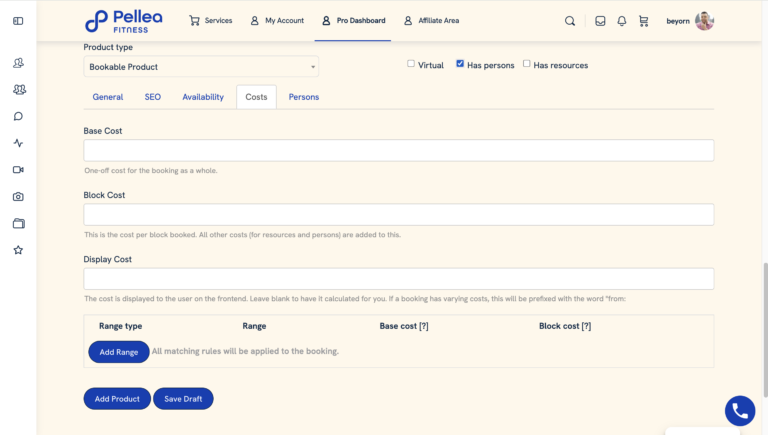Click the Save Draft button

point(183,399)
